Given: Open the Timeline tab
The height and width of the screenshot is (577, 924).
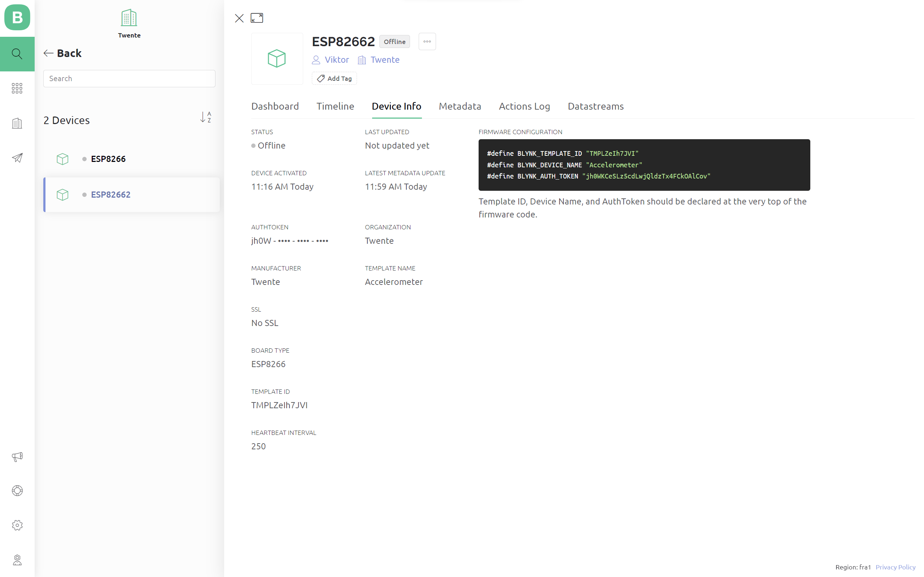Looking at the screenshot, I should (335, 106).
